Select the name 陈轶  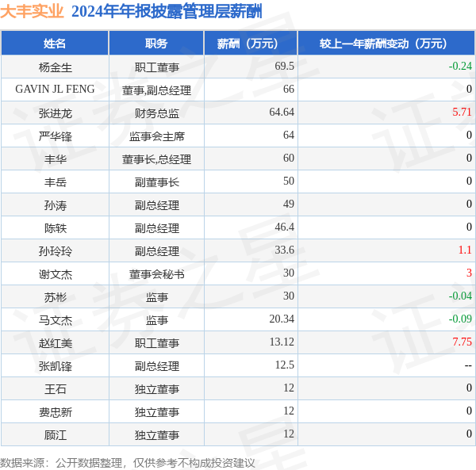56,228
